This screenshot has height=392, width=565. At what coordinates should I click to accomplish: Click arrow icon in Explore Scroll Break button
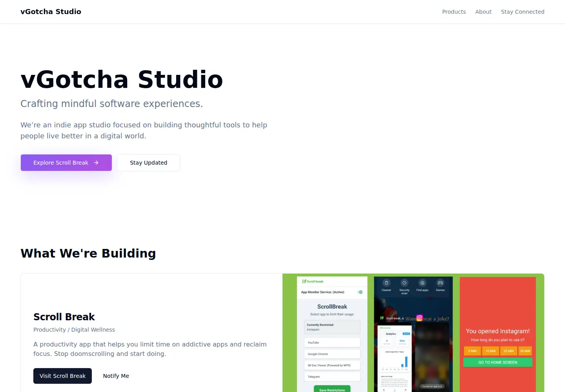pyautogui.click(x=96, y=163)
